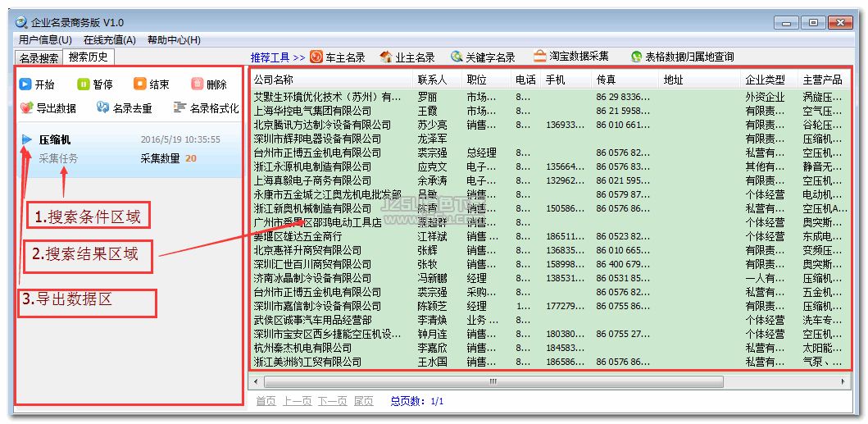Sort by 地址 column header
This screenshot has height=424, width=868.
click(x=699, y=80)
